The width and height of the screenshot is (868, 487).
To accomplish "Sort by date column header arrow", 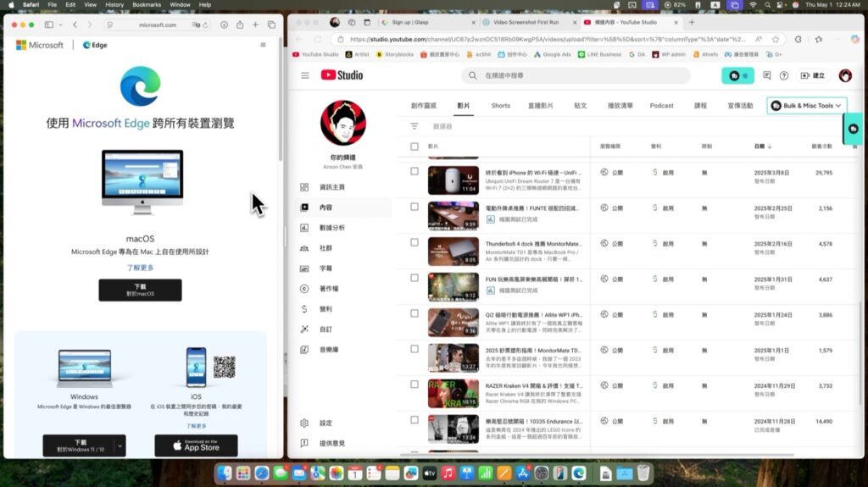I will [x=770, y=147].
